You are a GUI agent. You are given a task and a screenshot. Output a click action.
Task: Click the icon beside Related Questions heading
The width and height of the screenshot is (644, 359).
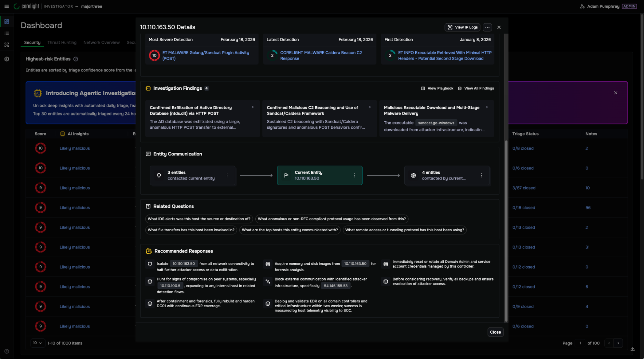148,206
